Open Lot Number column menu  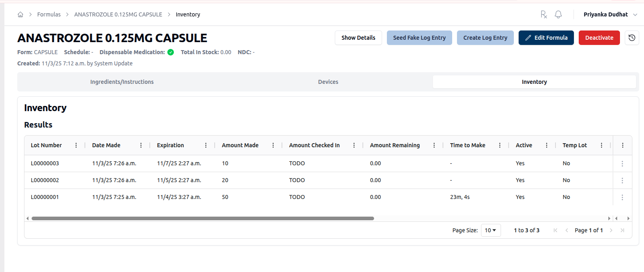(76, 145)
